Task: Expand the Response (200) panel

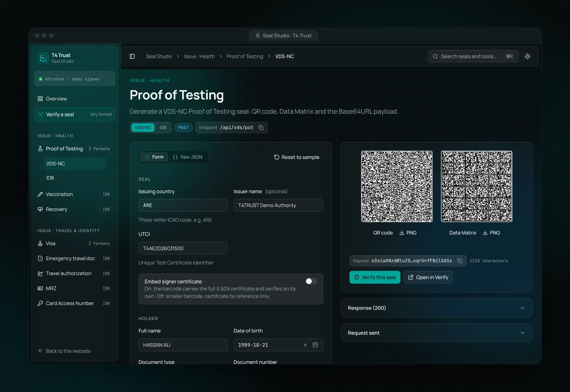Action: tap(436, 308)
